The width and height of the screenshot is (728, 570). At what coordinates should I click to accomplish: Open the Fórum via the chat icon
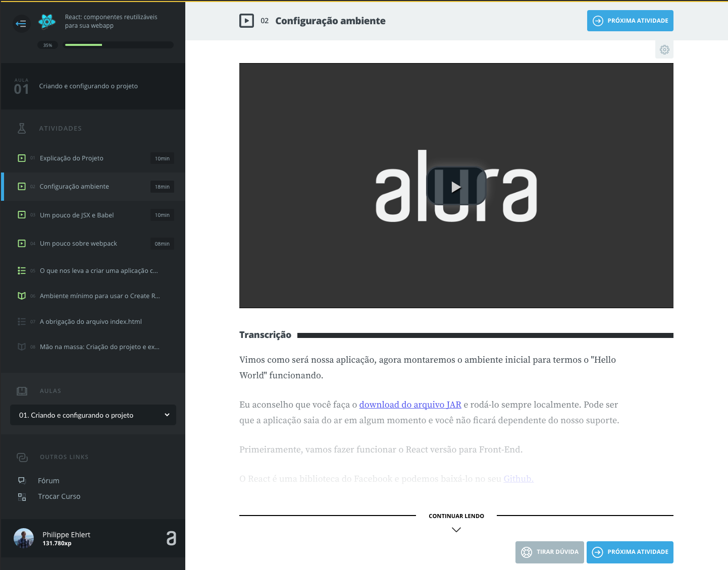(22, 480)
